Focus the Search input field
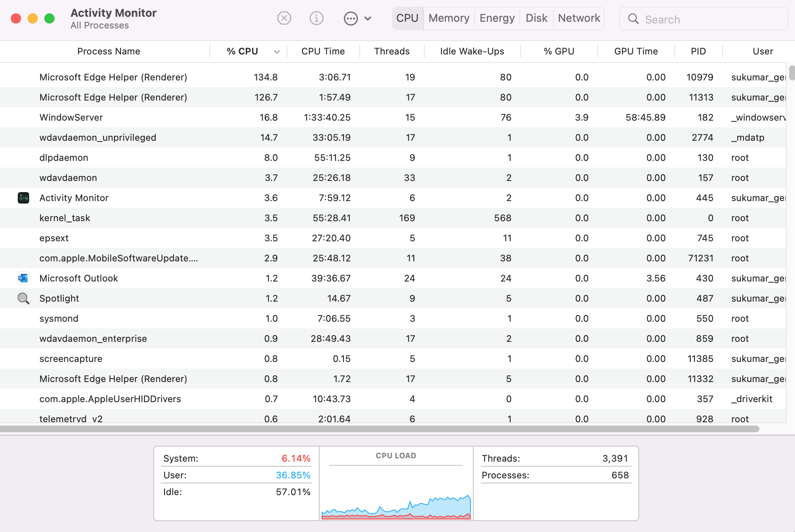 (703, 19)
